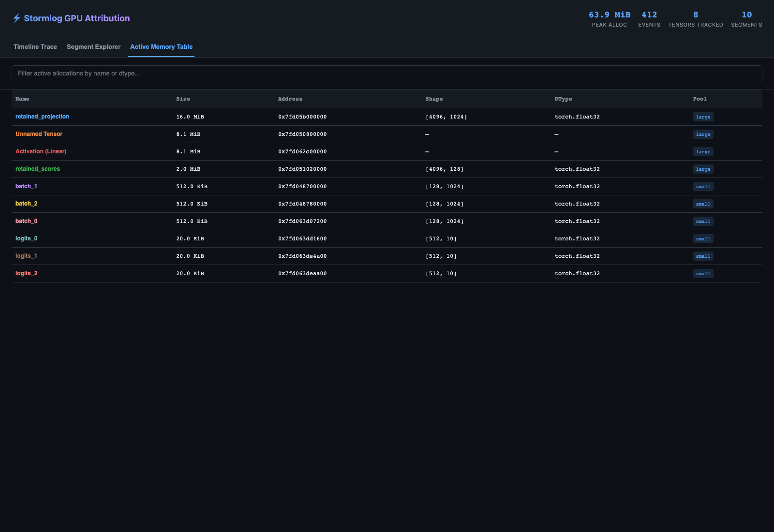Open the retained_scores allocation

[x=38, y=169]
